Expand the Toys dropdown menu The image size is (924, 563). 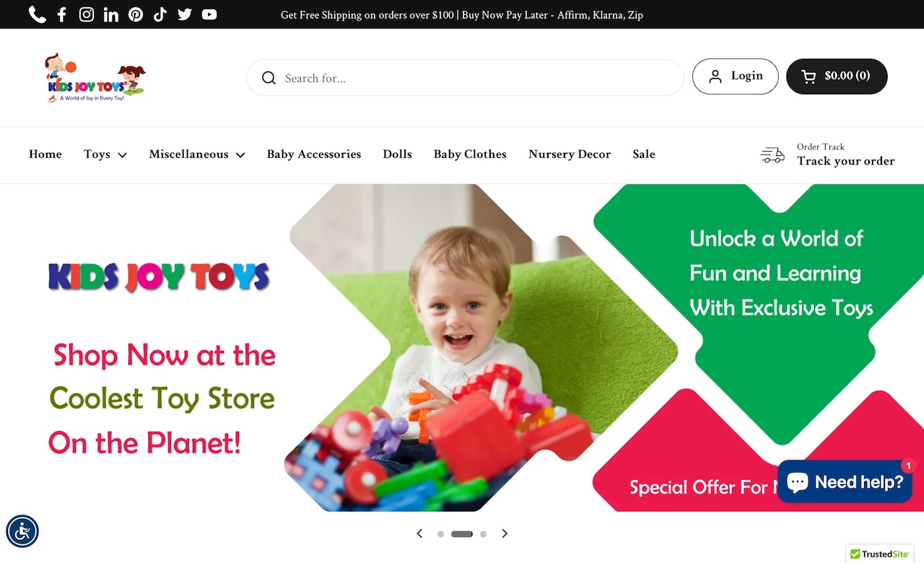[105, 154]
